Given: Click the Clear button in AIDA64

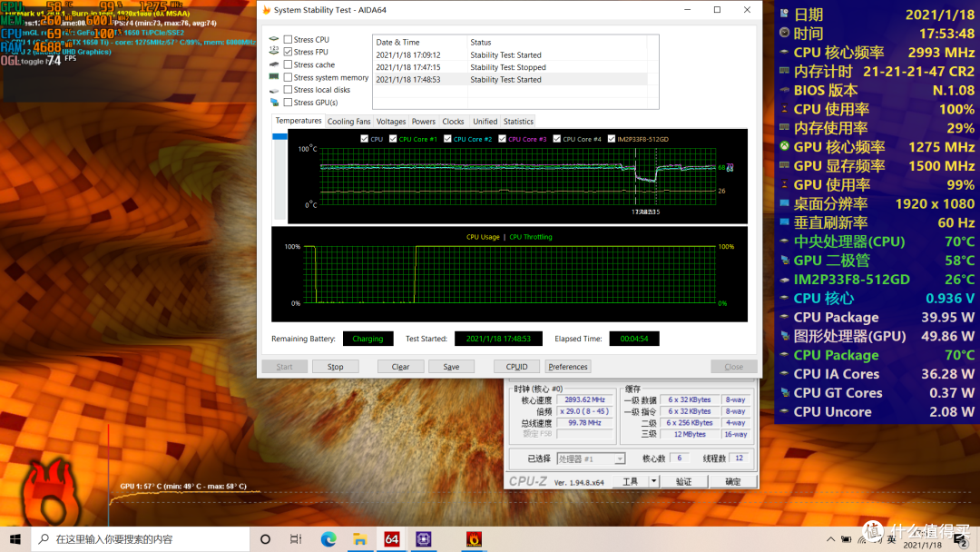Looking at the screenshot, I should pyautogui.click(x=401, y=367).
